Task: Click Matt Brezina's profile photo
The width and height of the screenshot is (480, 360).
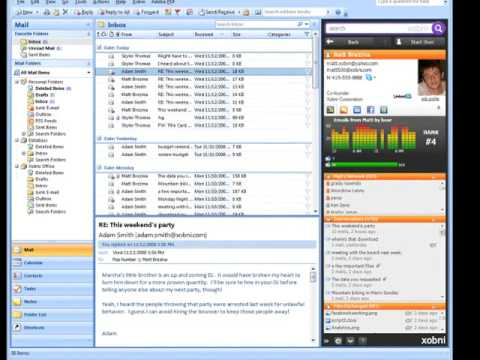Action: (x=431, y=78)
